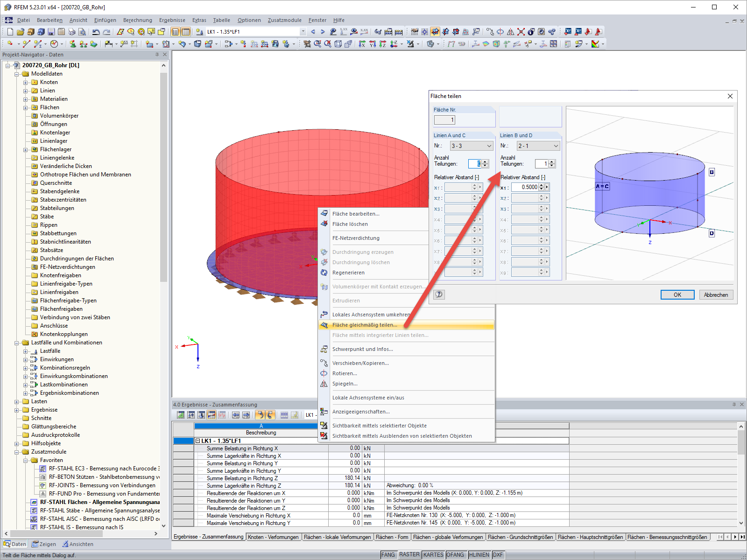Click the gears icon in the top toolbar
747x560 pixels.
coord(552,32)
